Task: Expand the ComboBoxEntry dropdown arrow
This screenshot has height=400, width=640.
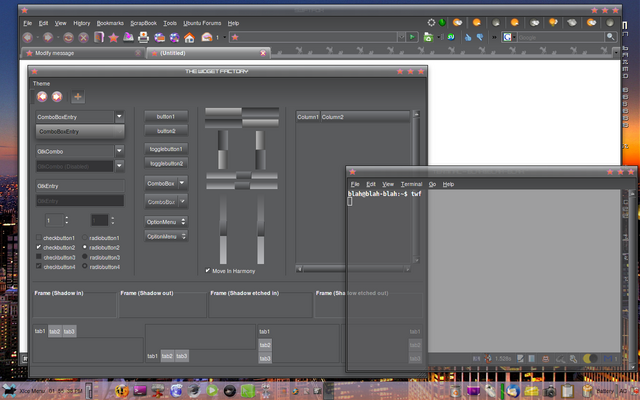Action: tap(119, 117)
